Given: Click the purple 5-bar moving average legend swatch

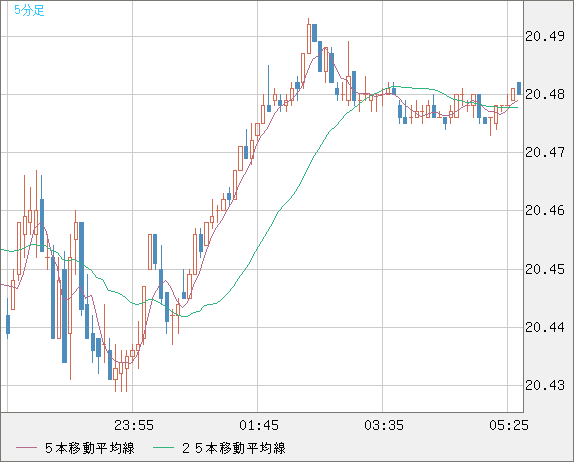Looking at the screenshot, I should (26, 448).
